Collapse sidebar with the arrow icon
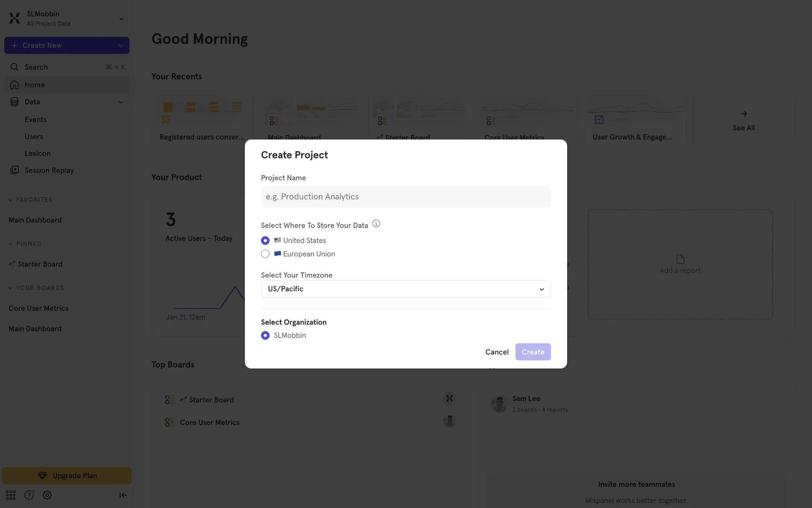812x508 pixels. pyautogui.click(x=123, y=495)
